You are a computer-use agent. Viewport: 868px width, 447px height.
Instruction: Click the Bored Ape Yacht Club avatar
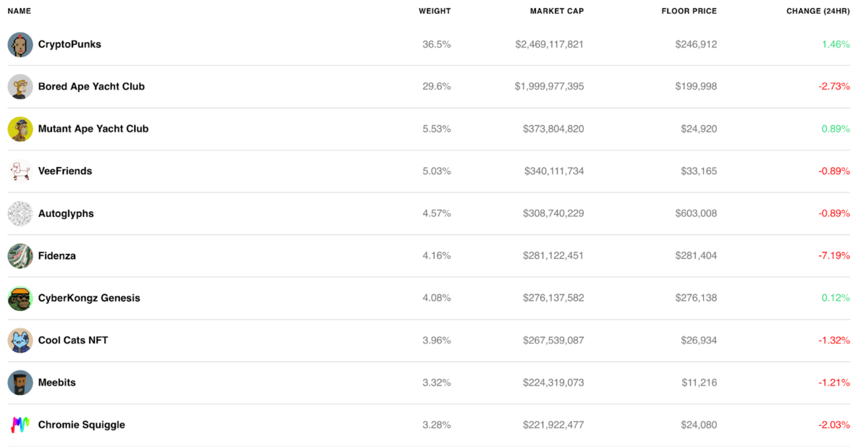[20, 87]
